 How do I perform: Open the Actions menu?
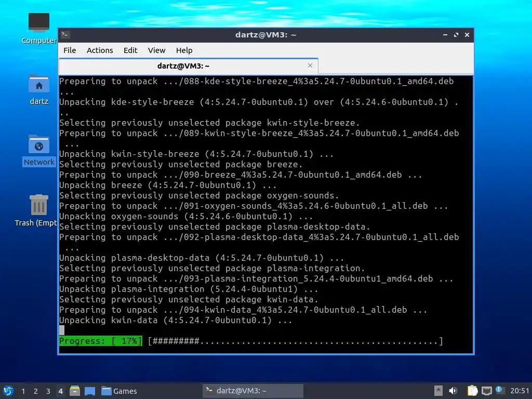pos(100,50)
